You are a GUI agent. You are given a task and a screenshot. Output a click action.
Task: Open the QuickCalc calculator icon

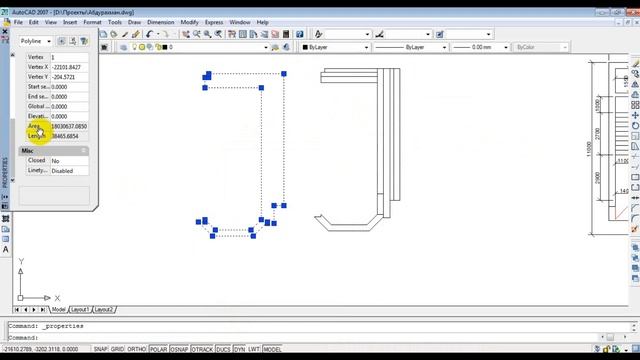[286, 35]
